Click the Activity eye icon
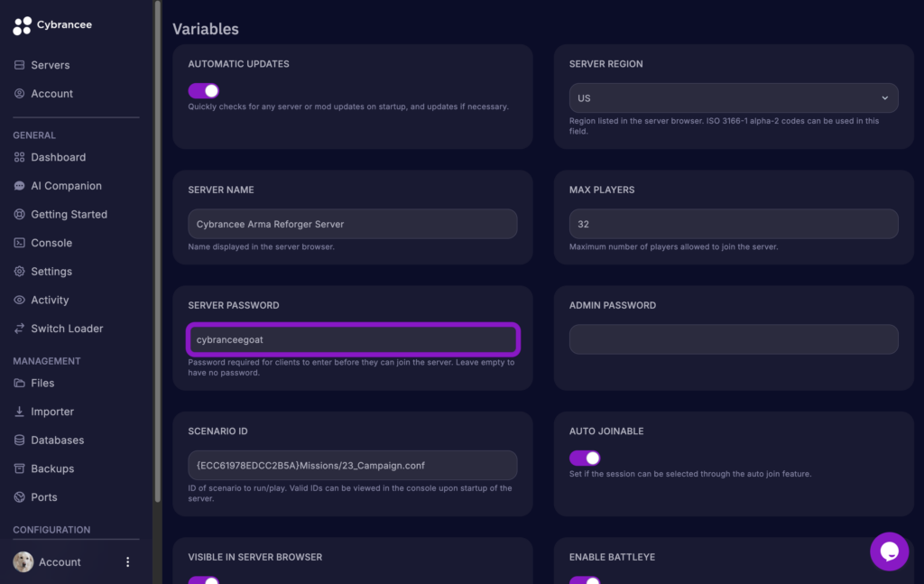The image size is (924, 584). pos(20,300)
